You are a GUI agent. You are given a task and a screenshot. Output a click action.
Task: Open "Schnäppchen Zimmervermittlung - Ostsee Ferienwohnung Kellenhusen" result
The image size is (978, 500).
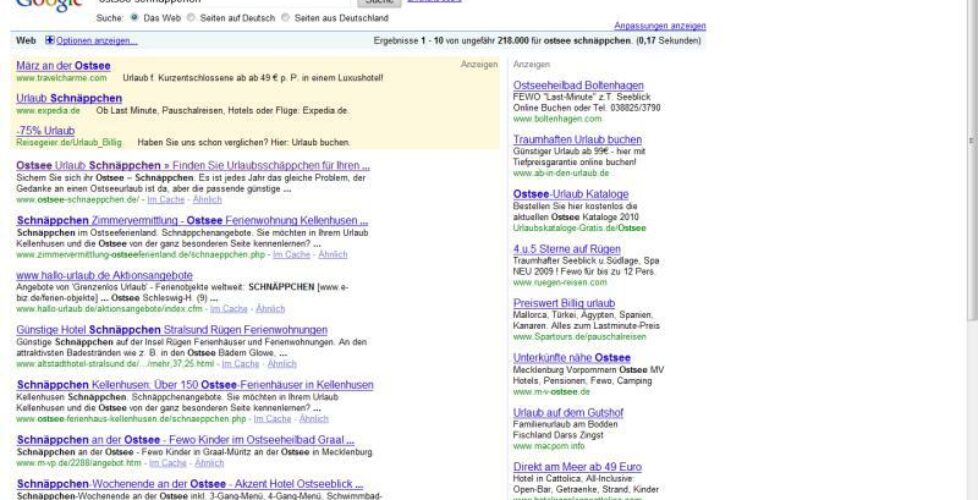coord(192,221)
